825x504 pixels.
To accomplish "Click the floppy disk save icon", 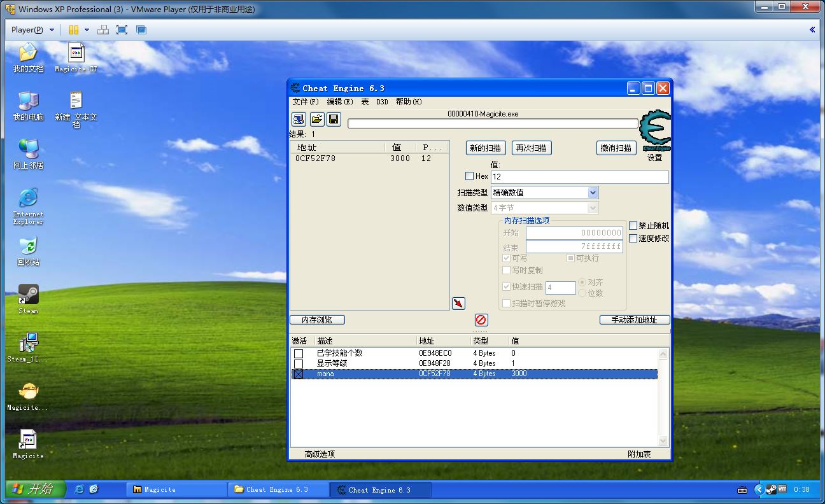I will 334,119.
